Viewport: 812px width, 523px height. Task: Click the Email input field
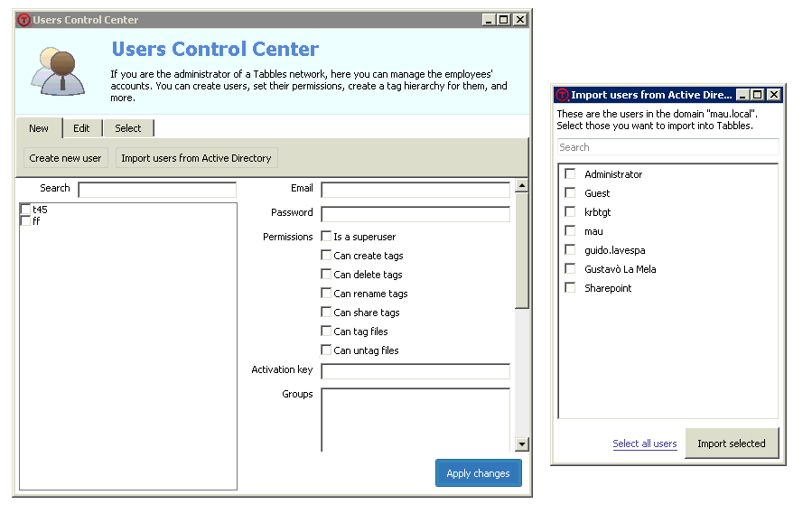click(x=415, y=190)
